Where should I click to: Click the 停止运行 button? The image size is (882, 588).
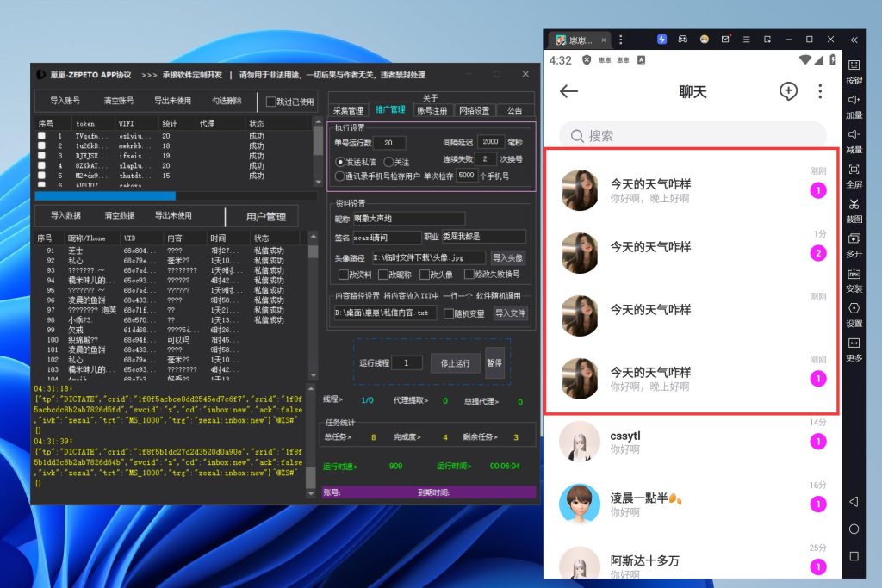455,363
